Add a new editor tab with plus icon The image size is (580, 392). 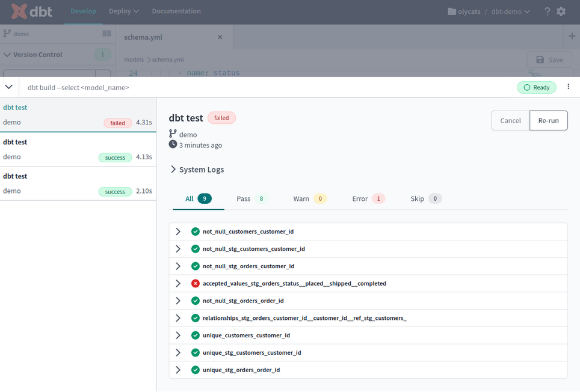click(572, 36)
